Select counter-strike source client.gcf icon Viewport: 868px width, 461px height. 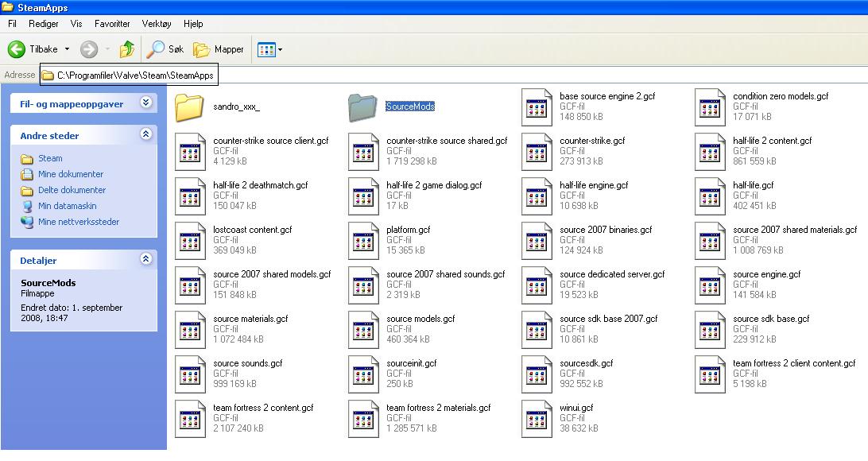click(x=190, y=152)
